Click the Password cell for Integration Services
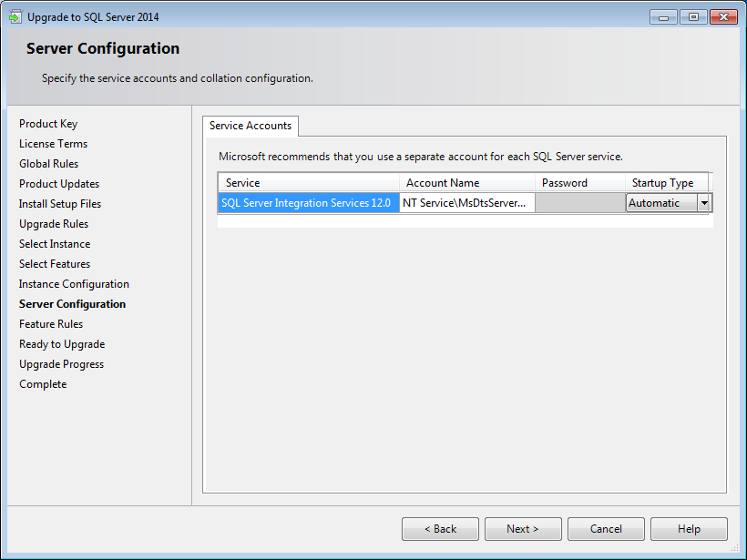 (579, 203)
